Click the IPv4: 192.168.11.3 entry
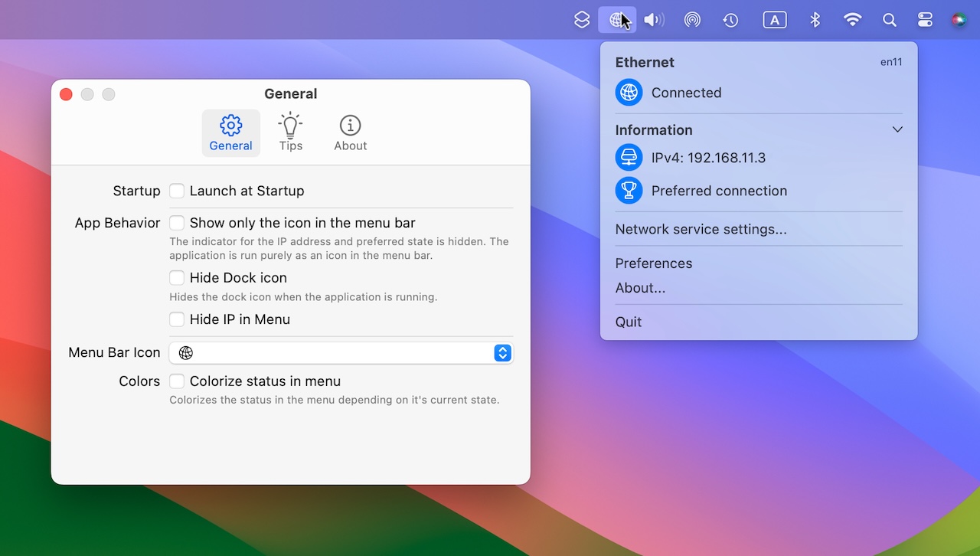Image resolution: width=980 pixels, height=556 pixels. (x=708, y=158)
